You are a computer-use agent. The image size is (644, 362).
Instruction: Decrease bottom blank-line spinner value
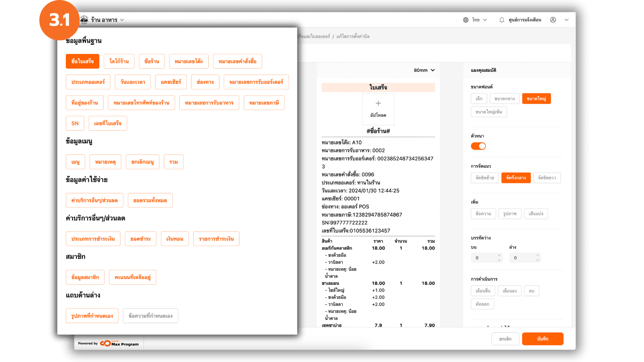pos(537,260)
